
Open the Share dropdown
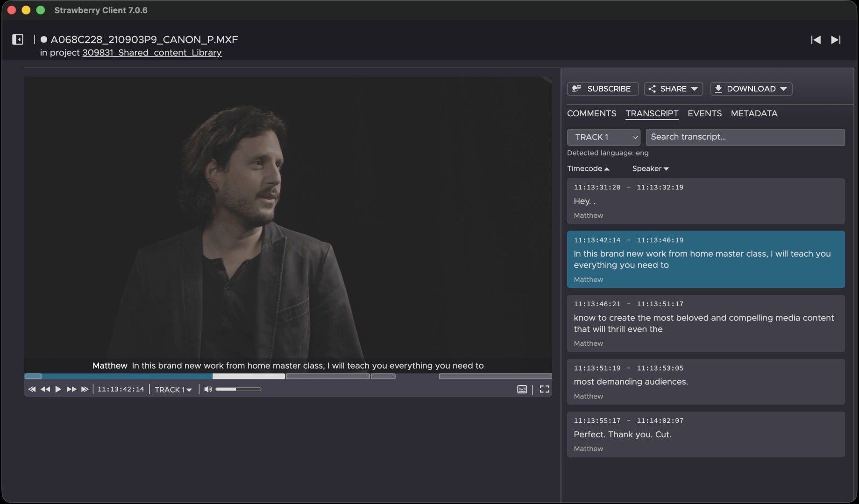pos(673,89)
